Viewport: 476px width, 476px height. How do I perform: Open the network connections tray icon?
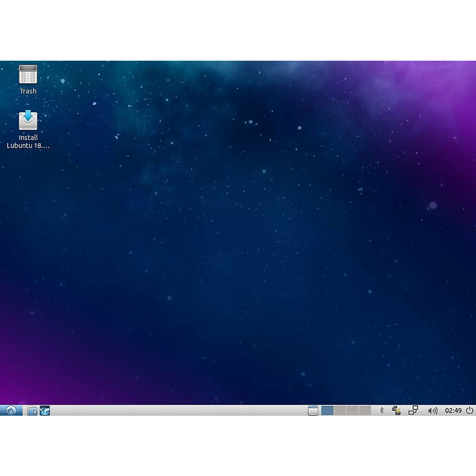(x=413, y=411)
